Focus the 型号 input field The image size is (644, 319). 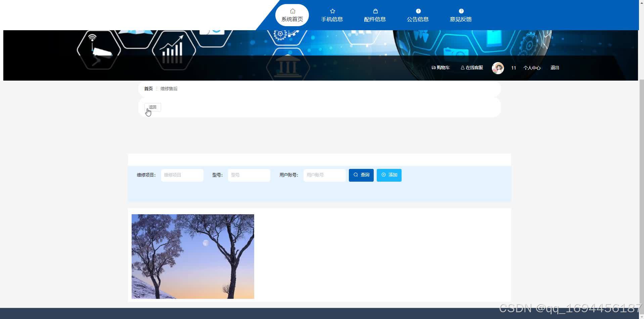[249, 175]
